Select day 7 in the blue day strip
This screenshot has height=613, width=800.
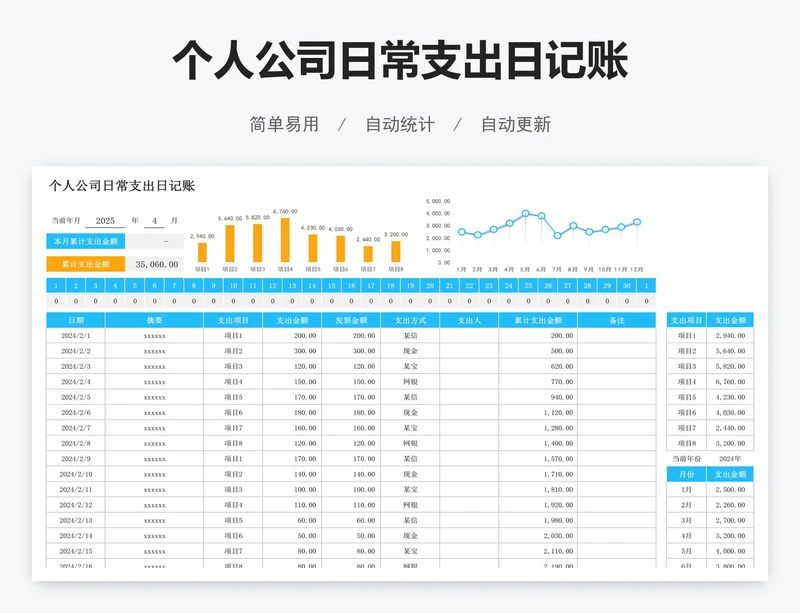click(174, 286)
